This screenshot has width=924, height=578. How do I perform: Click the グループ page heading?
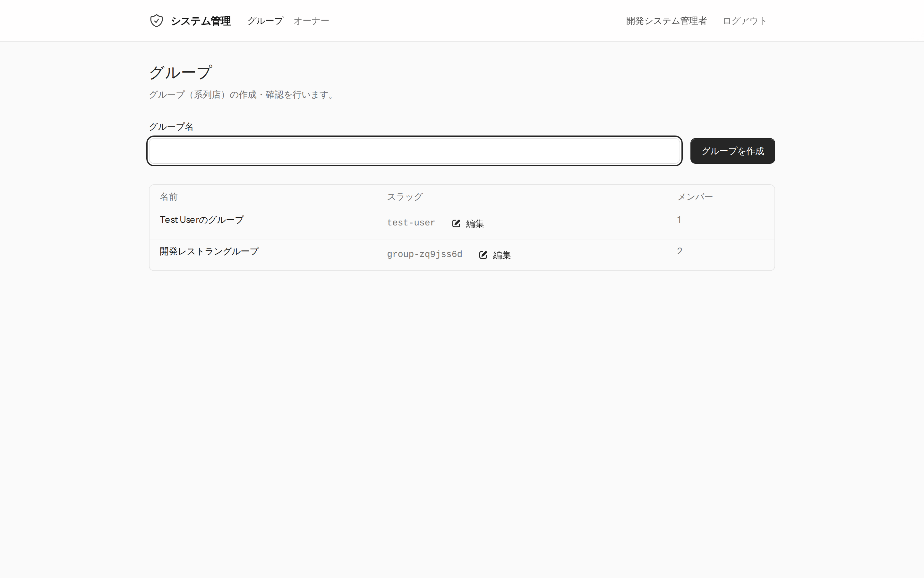click(180, 72)
